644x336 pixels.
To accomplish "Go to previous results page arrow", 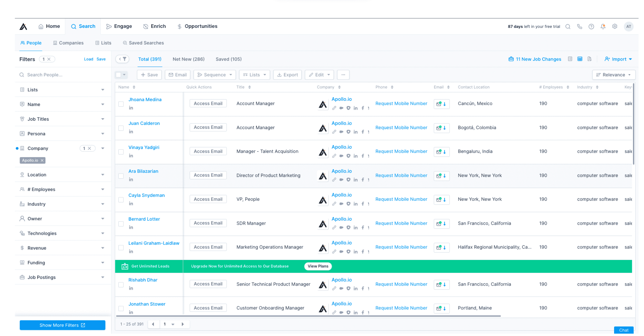I will point(153,324).
